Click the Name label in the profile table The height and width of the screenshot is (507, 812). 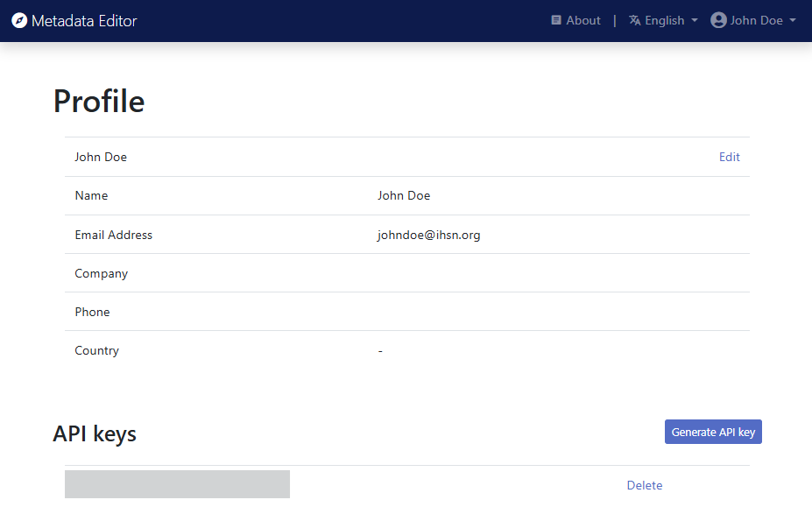[91, 195]
